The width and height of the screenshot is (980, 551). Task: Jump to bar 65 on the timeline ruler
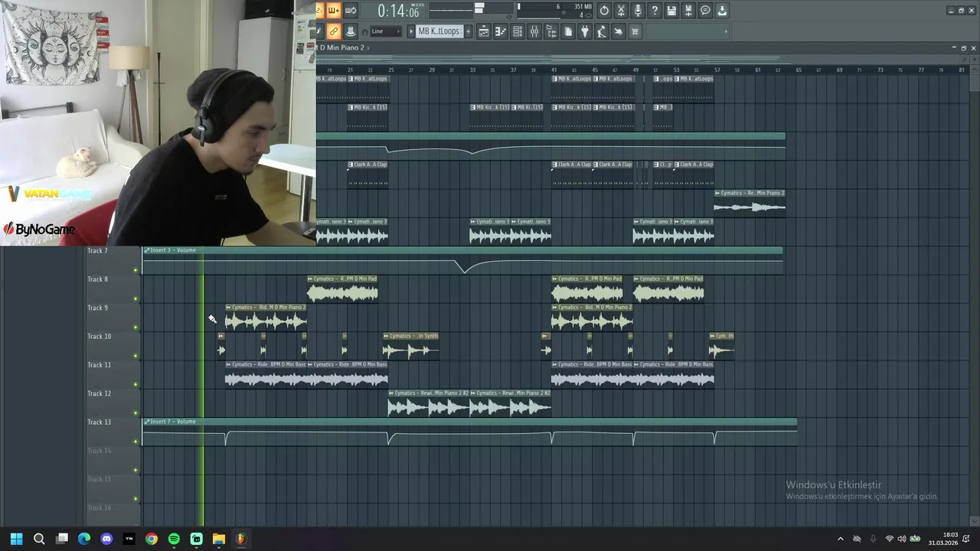[x=799, y=70]
